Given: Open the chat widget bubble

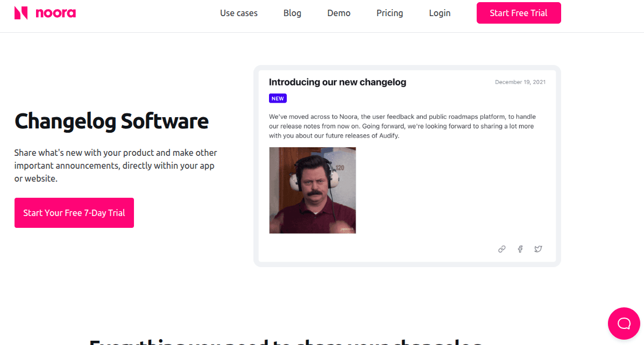Looking at the screenshot, I should pyautogui.click(x=624, y=324).
